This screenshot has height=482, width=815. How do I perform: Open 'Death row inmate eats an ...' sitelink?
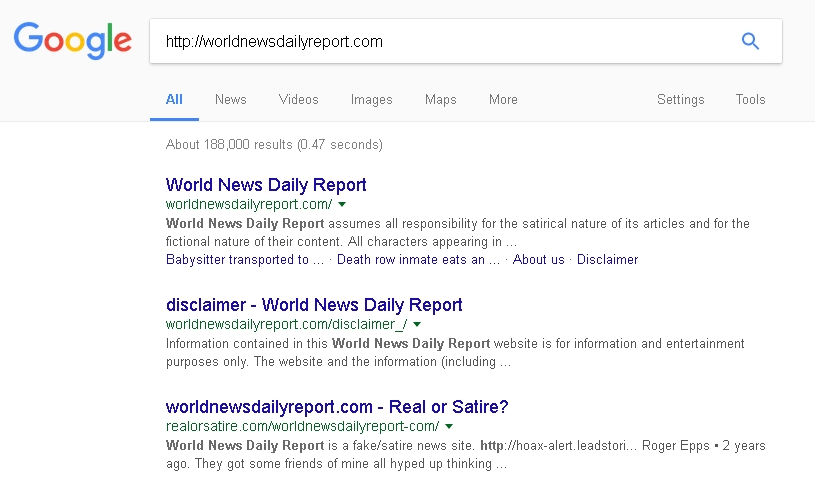coord(418,259)
